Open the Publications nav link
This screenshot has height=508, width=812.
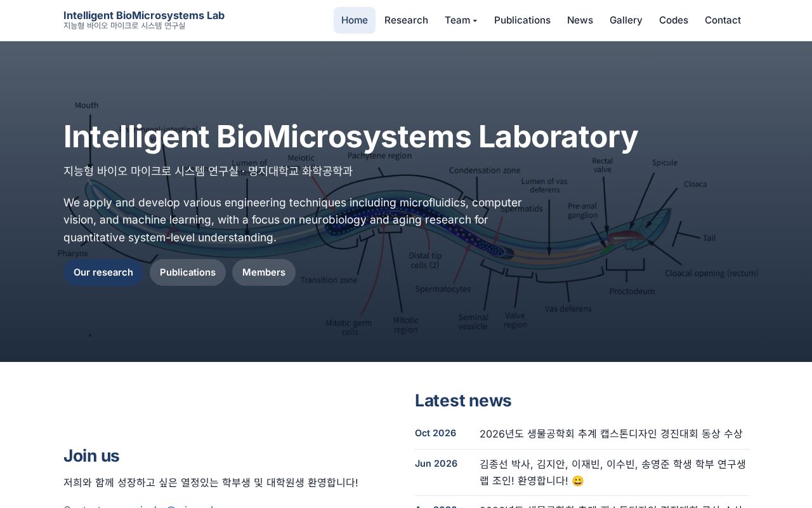[522, 20]
